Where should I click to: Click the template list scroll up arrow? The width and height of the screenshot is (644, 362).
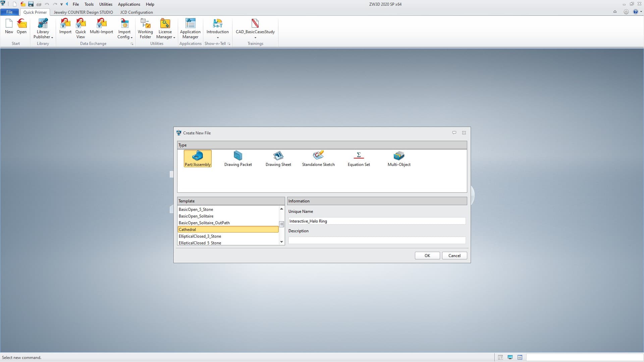click(x=281, y=209)
